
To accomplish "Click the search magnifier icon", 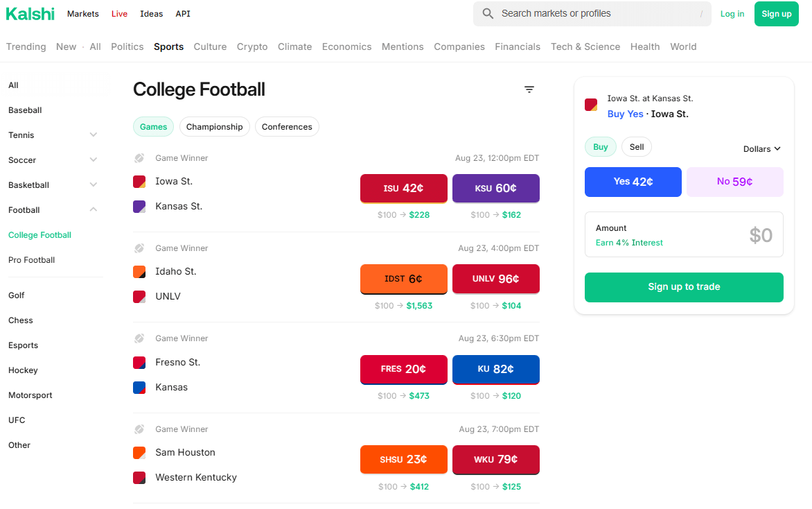I will tap(488, 13).
